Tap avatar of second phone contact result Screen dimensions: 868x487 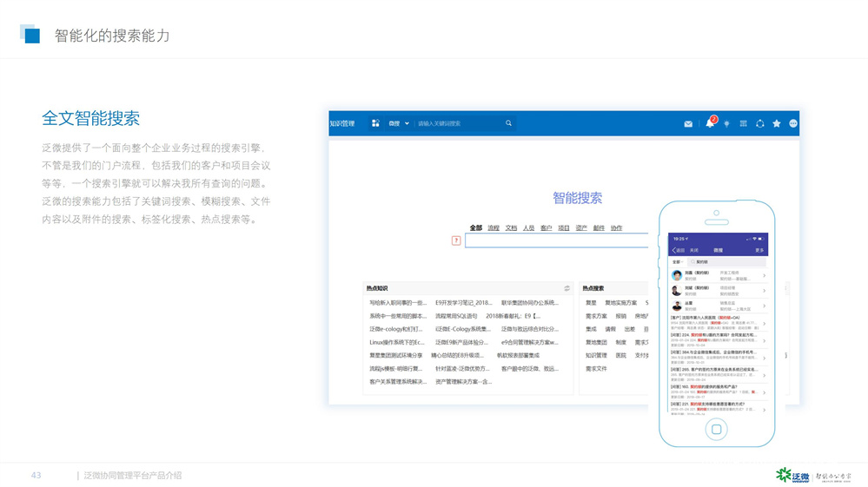pos(677,290)
